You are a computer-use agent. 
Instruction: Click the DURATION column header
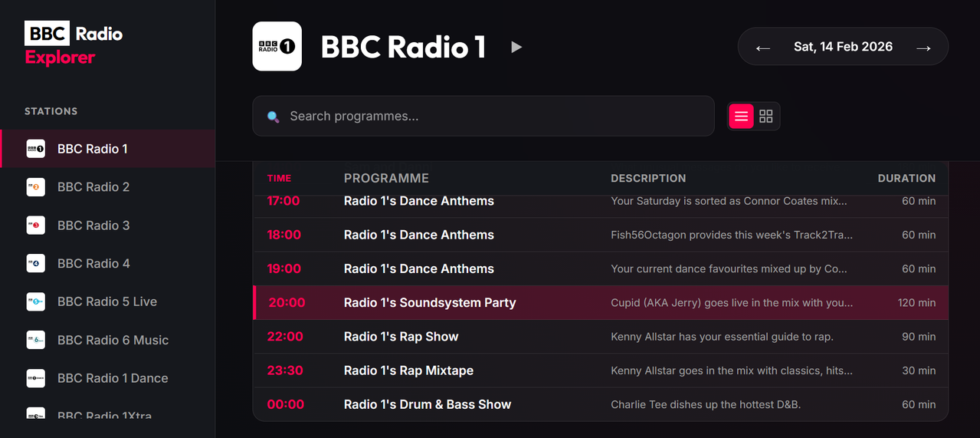point(906,178)
